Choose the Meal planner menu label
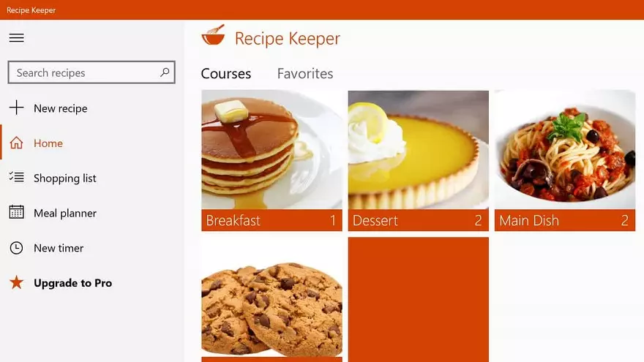This screenshot has height=362, width=644. coord(65,213)
